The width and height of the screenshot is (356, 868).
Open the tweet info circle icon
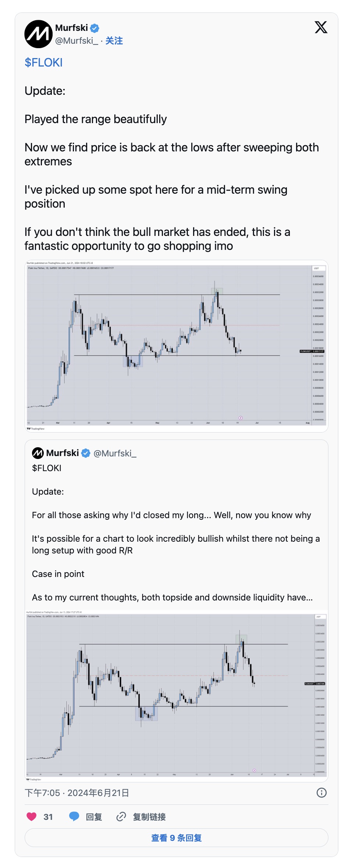tap(321, 793)
